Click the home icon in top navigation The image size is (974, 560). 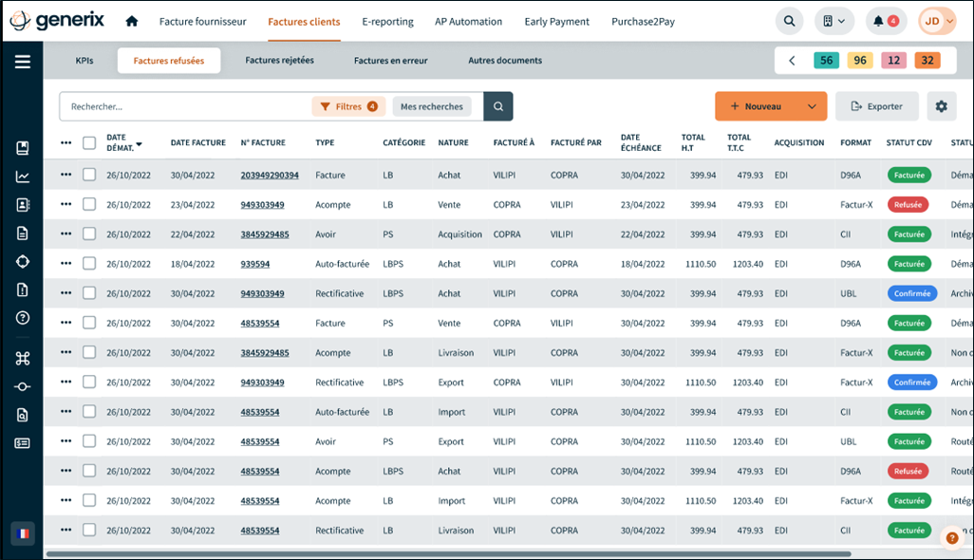click(132, 21)
